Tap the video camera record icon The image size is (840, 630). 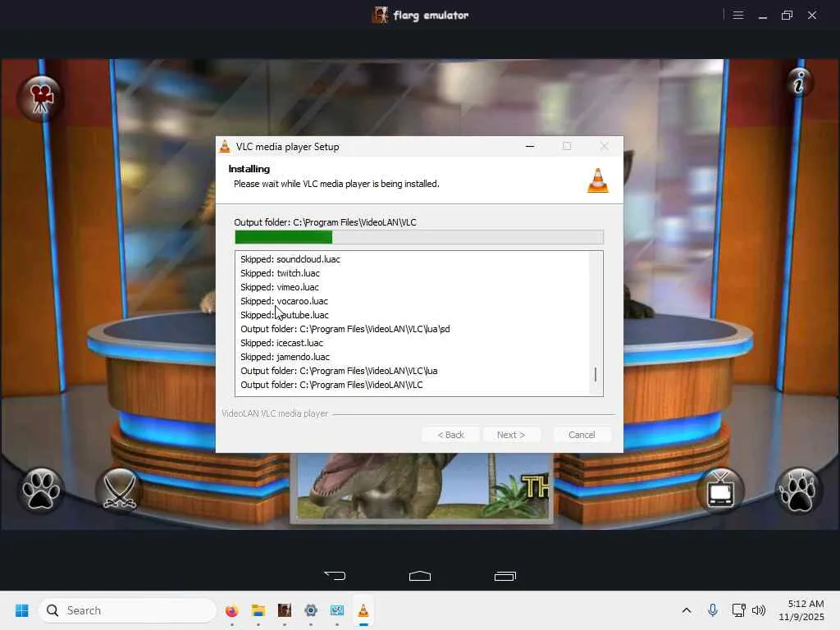[40, 98]
